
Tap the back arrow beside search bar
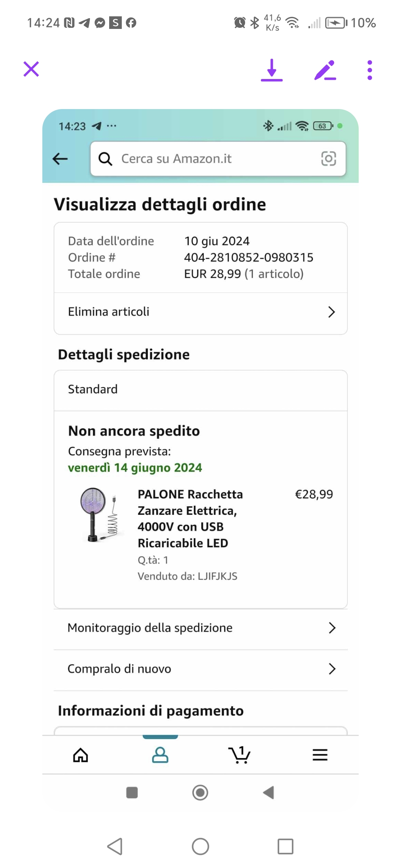60,159
